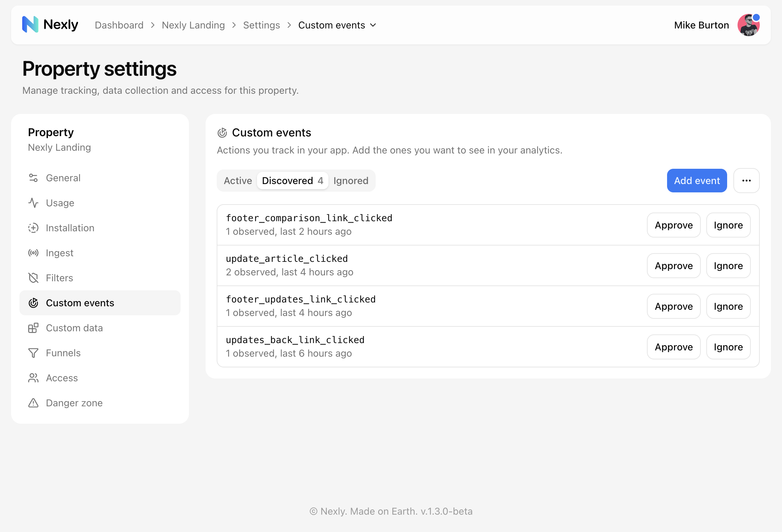This screenshot has width=782, height=532.
Task: Click the Danger zone warning triangle icon
Action: point(33,403)
